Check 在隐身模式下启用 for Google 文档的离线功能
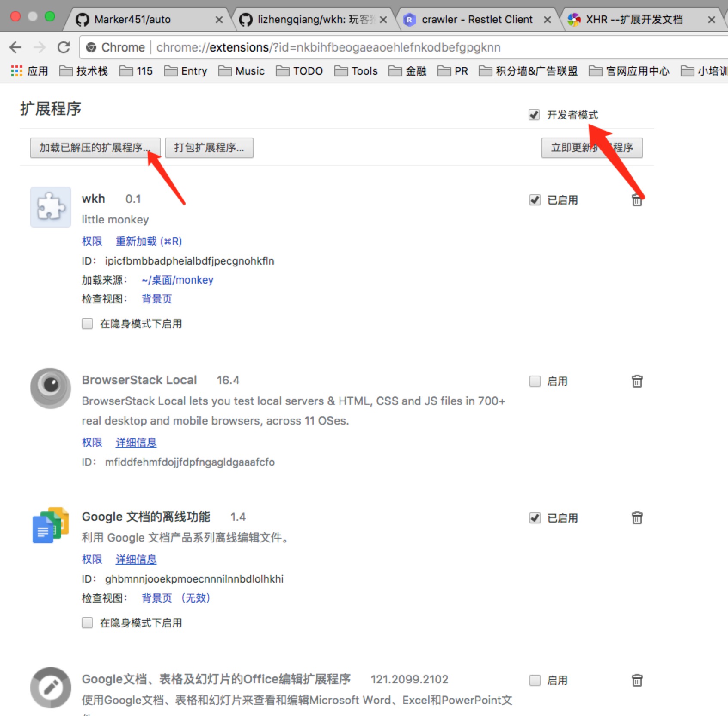This screenshot has width=728, height=716. tap(87, 623)
